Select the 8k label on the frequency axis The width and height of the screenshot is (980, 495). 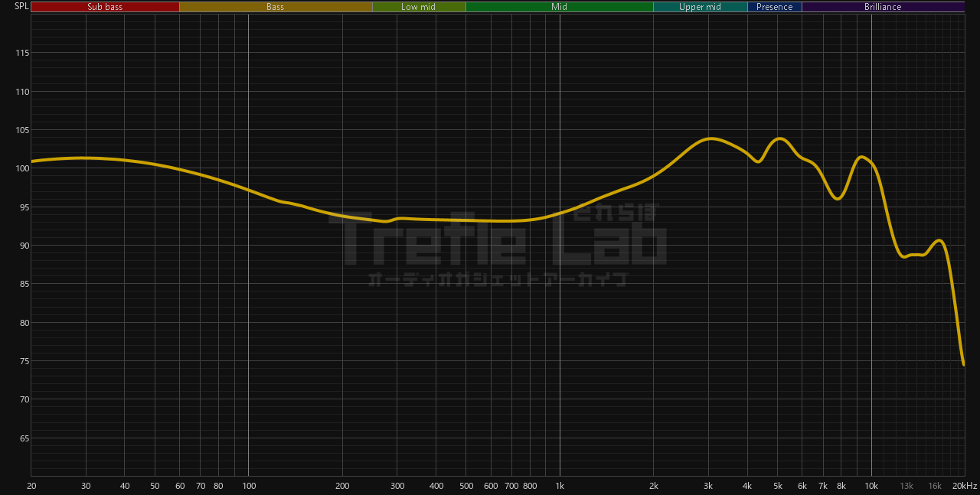pyautogui.click(x=841, y=486)
